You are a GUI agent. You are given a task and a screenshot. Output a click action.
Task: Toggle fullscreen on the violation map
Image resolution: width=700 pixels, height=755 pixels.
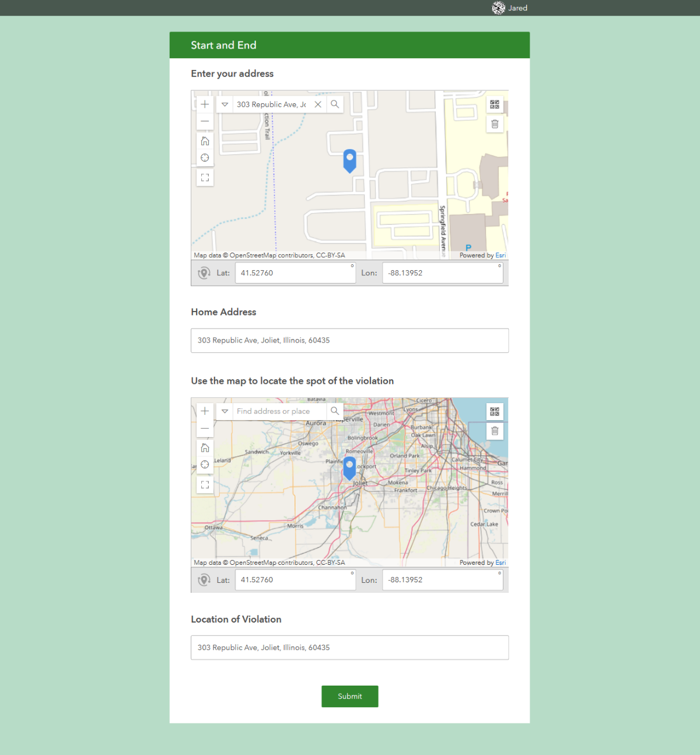click(x=205, y=484)
